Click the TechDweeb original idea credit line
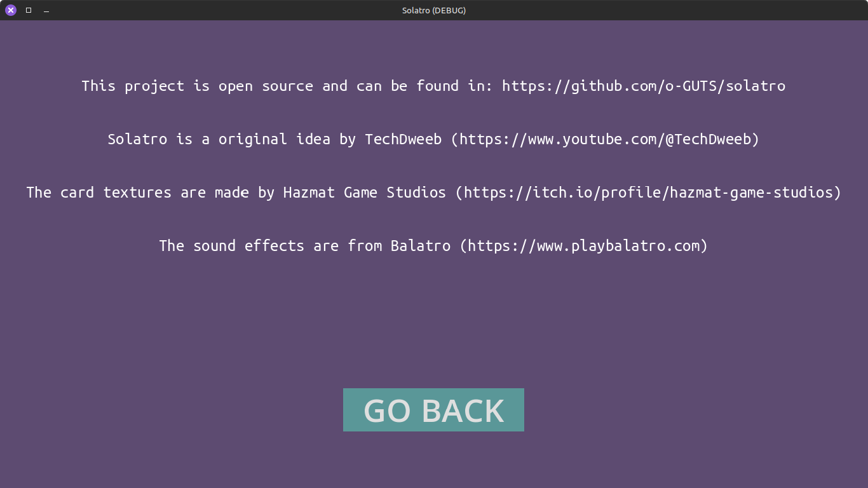Viewport: 868px width, 488px height. coord(433,139)
